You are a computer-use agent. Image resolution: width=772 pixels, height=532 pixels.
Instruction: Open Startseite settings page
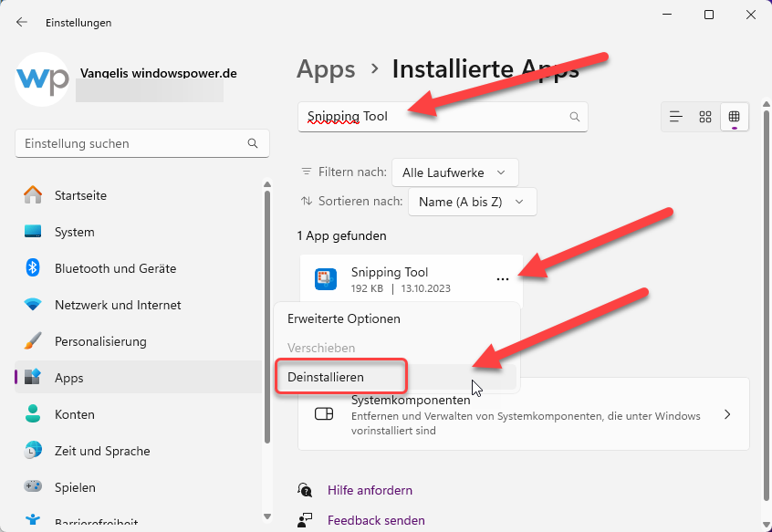(x=139, y=195)
